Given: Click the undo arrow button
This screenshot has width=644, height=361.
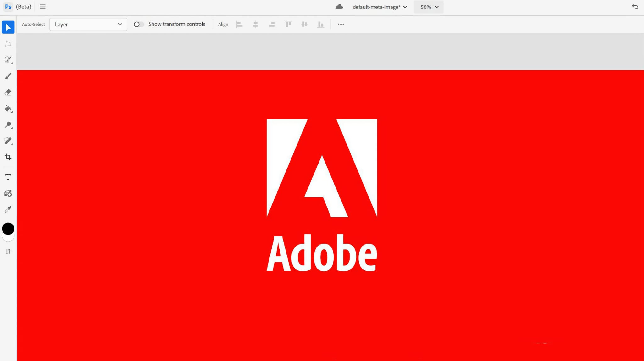Looking at the screenshot, I should [635, 7].
